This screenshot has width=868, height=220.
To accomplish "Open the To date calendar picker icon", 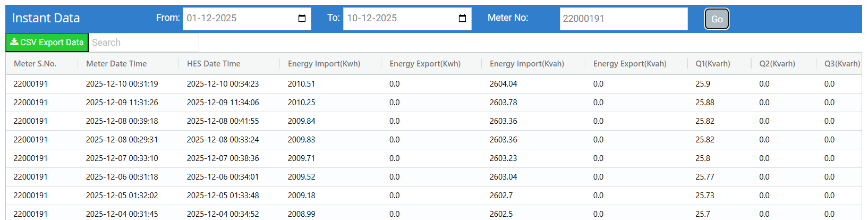I will tap(462, 19).
